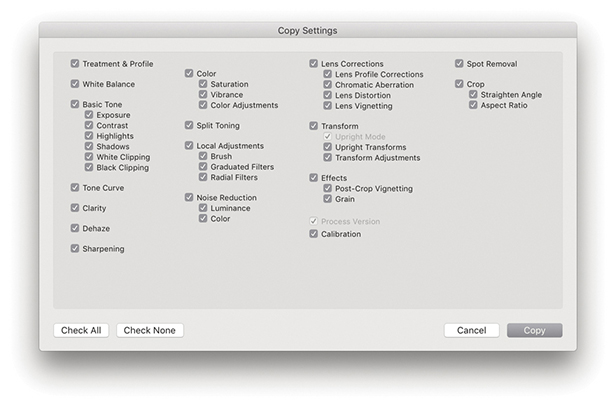Uncheck Highlights under Basic Tone

tap(89, 136)
